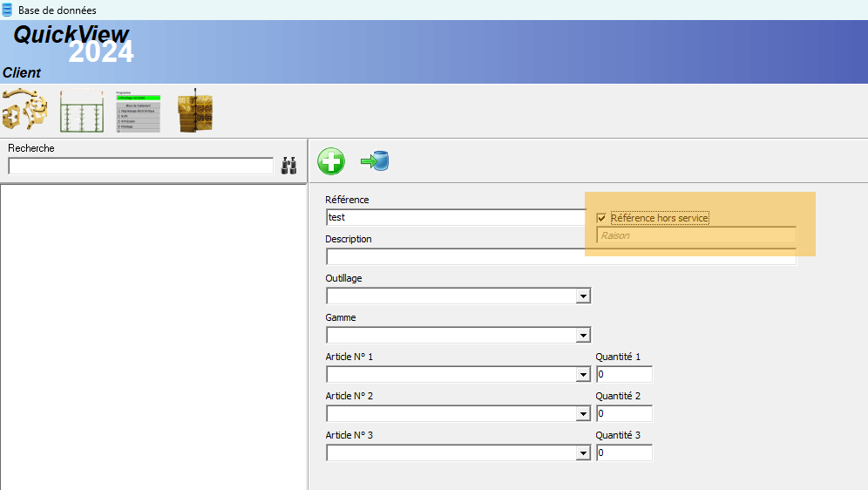Click the Gamme label text
This screenshot has width=868, height=490.
pos(341,318)
